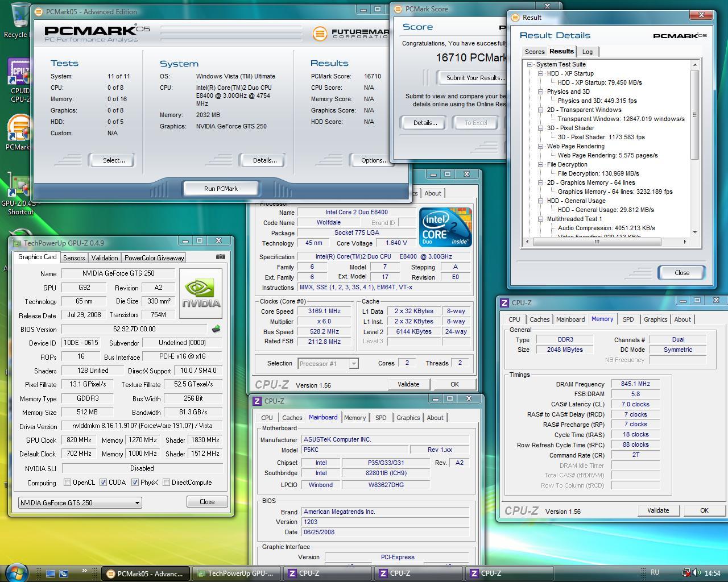728x582 pixels.
Task: Click the Result tree horizontal scrollbar thumb
Action: click(597, 242)
